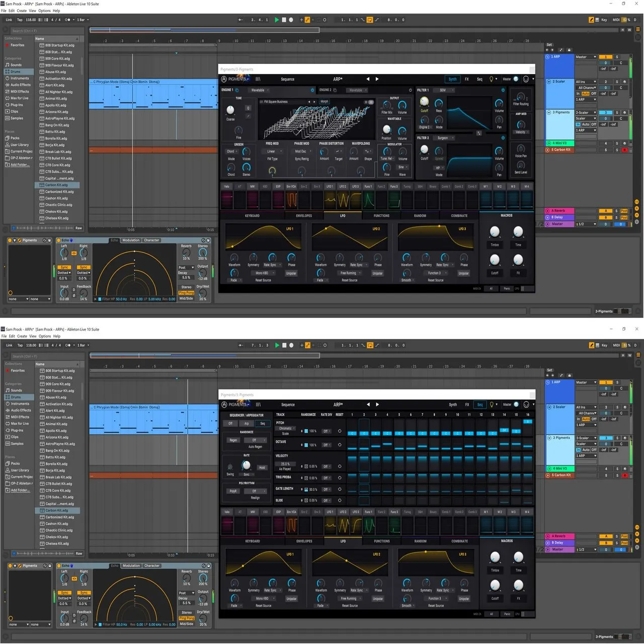
Task: Click PolyR button in lower Pigments Polyrhythm section
Action: [x=233, y=491]
